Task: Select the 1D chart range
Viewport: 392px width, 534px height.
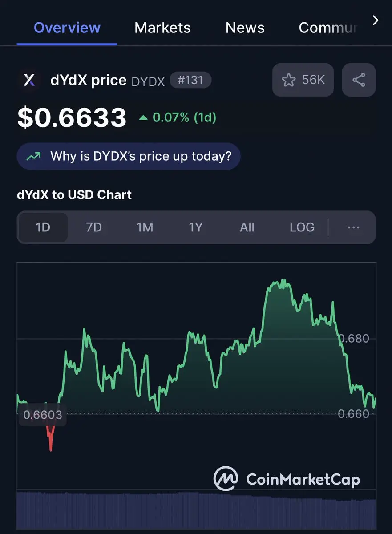Action: point(43,227)
